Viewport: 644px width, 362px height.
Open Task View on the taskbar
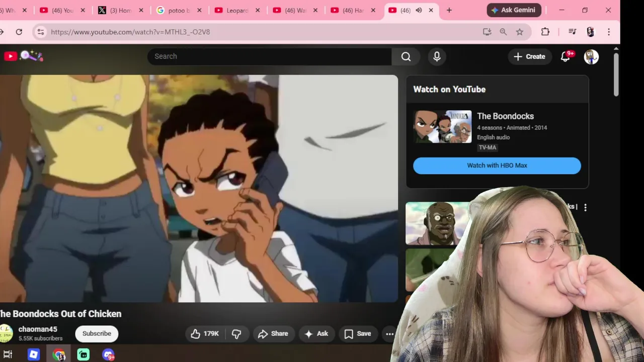tap(8, 354)
